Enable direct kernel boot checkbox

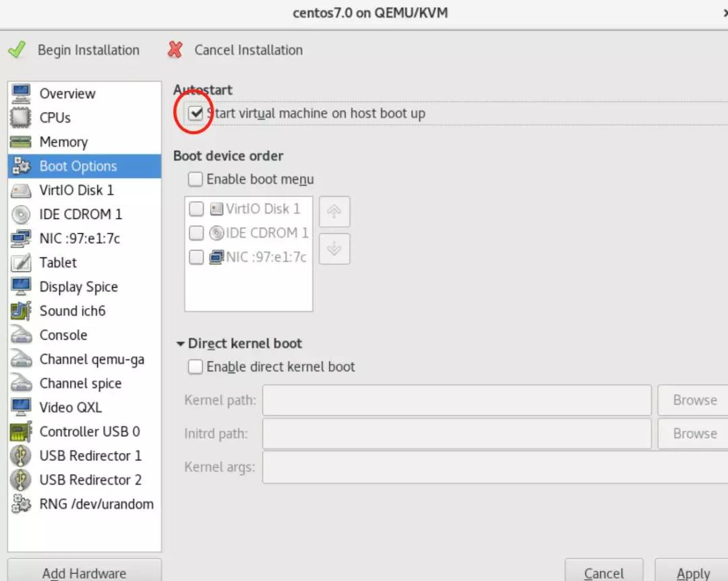195,367
